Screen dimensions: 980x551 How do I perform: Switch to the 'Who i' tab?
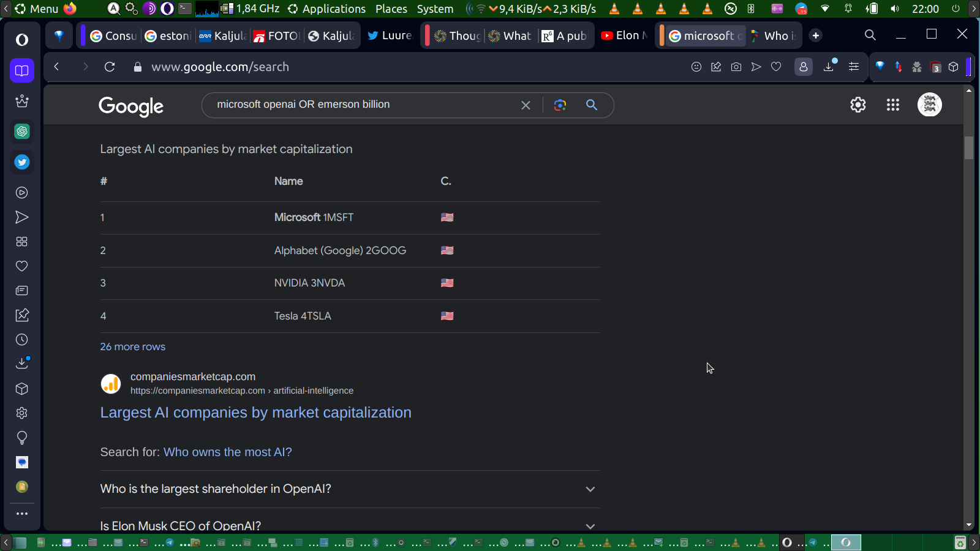(x=773, y=36)
